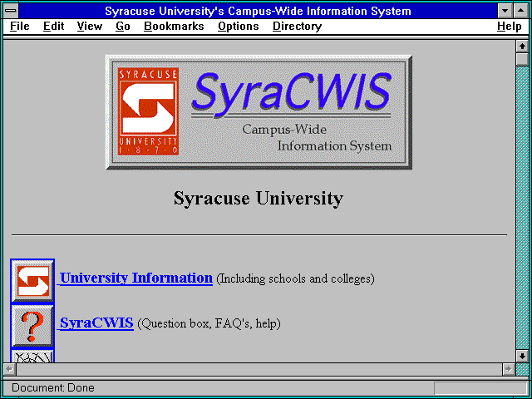Open the Edit menu
Viewport: 532px width, 399px height.
coord(53,27)
